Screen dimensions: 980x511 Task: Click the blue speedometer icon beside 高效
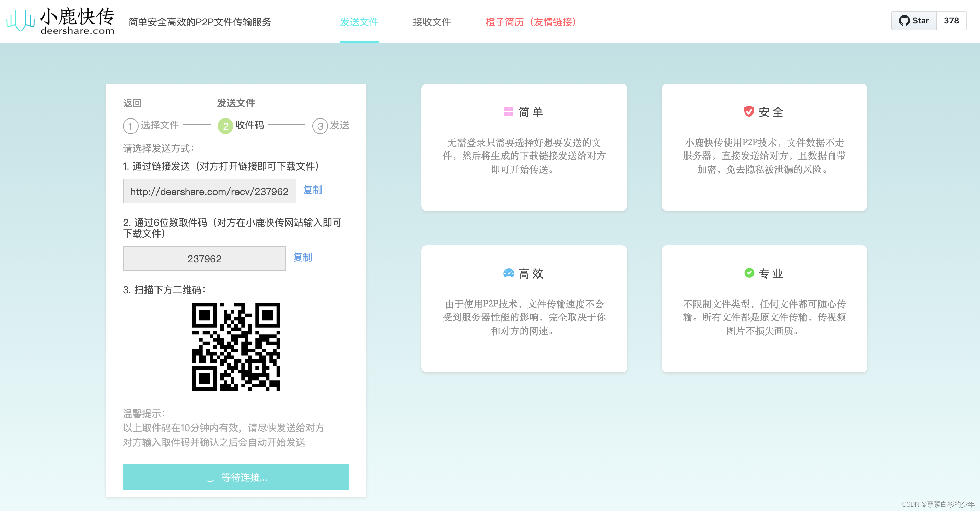tap(509, 273)
